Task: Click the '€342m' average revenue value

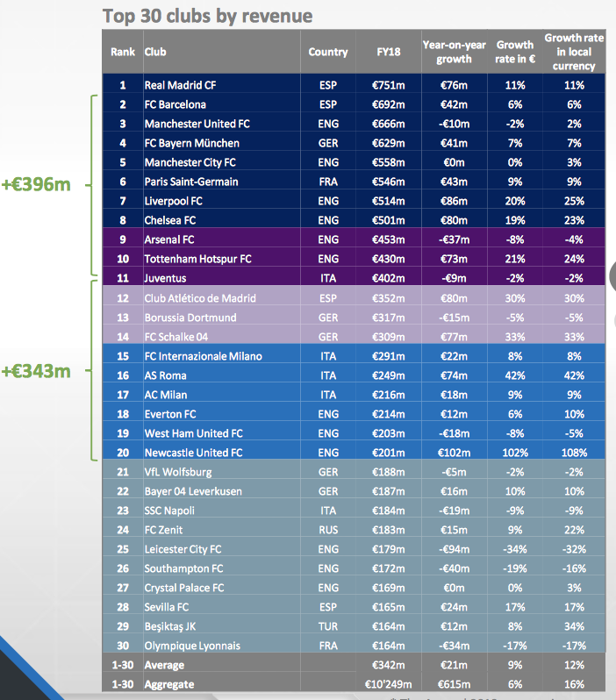Action: pyautogui.click(x=388, y=665)
